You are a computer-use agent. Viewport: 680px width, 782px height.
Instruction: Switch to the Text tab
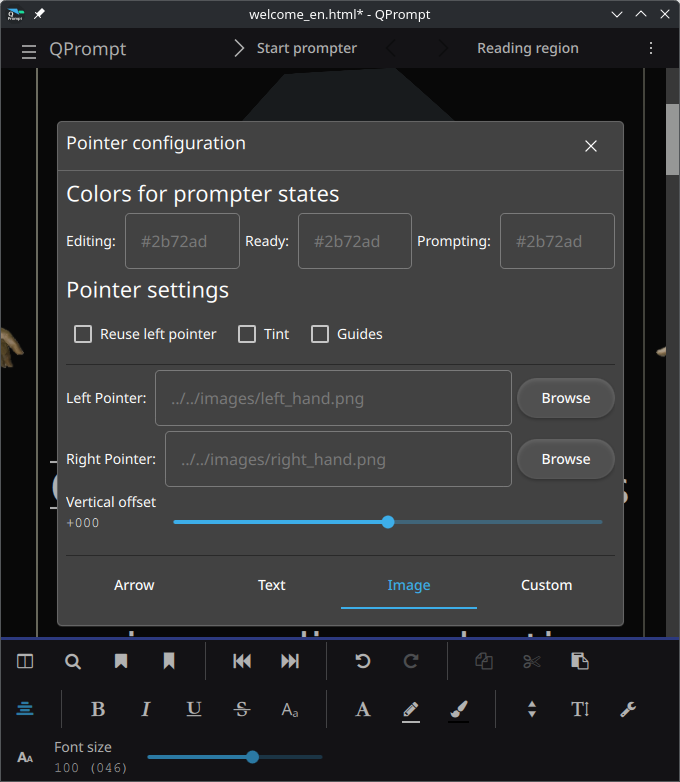click(x=271, y=585)
